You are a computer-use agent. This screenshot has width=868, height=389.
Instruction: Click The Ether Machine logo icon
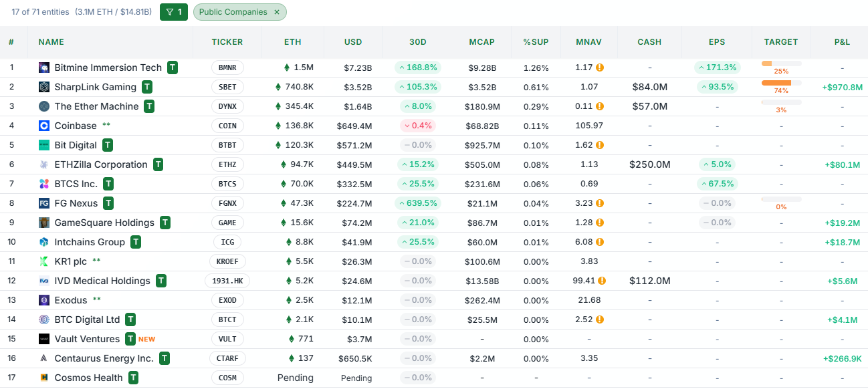(44, 106)
